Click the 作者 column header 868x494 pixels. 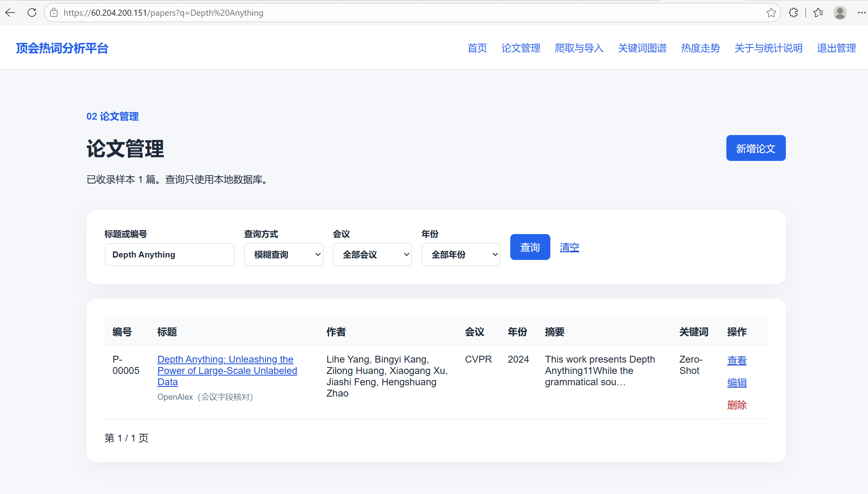[336, 331]
